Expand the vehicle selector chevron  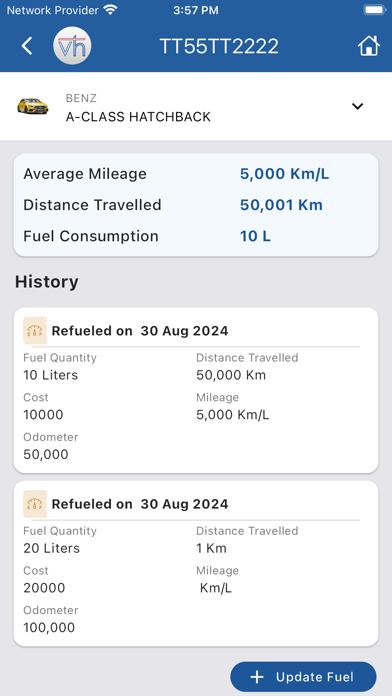click(x=357, y=106)
